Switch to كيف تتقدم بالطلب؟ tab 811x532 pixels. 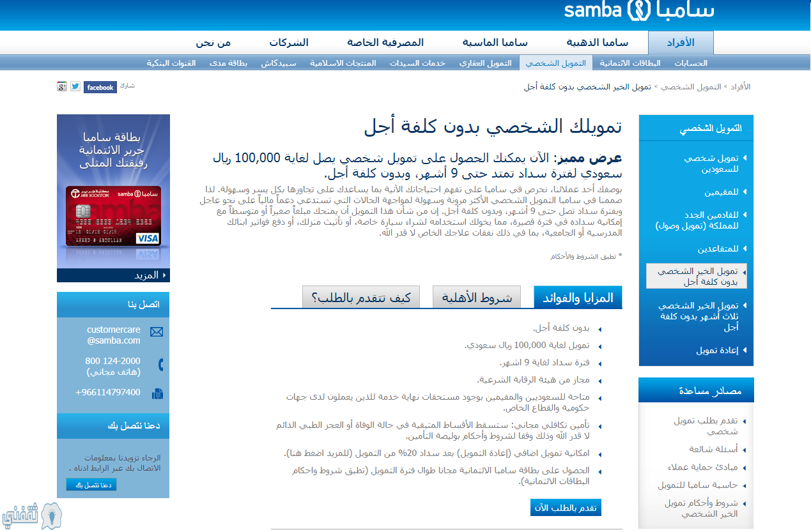pos(361,298)
